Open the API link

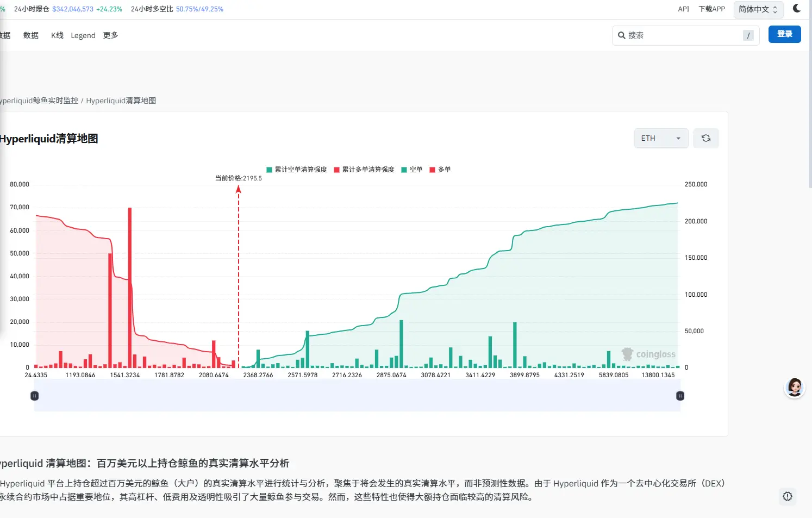pyautogui.click(x=684, y=9)
